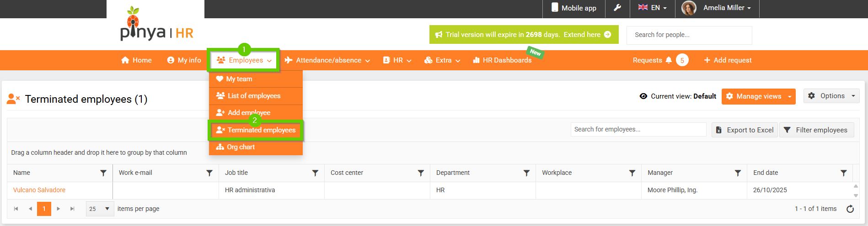Image resolution: width=868 pixels, height=226 pixels.
Task: Open the EN language dropdown
Action: click(652, 8)
